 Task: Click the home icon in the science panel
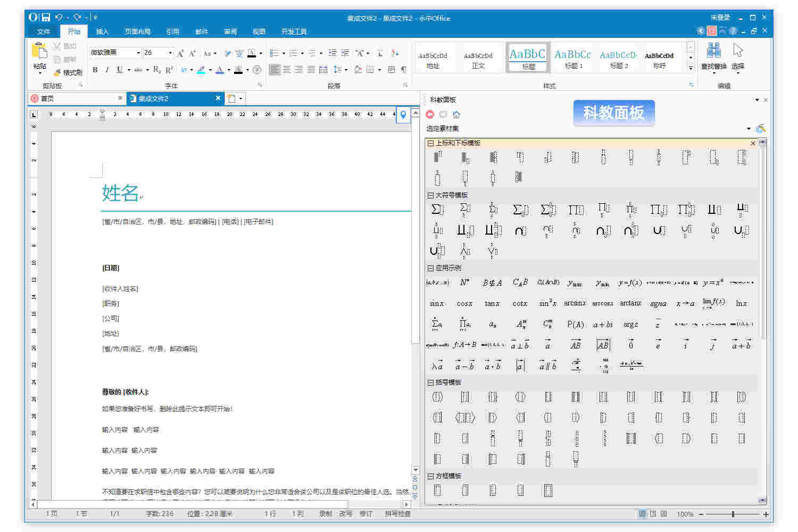(456, 114)
